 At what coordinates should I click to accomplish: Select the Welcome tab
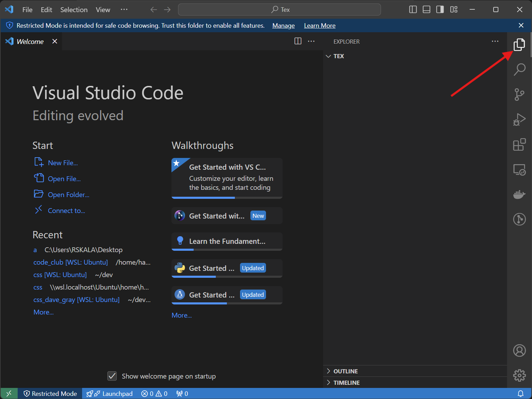[30, 42]
